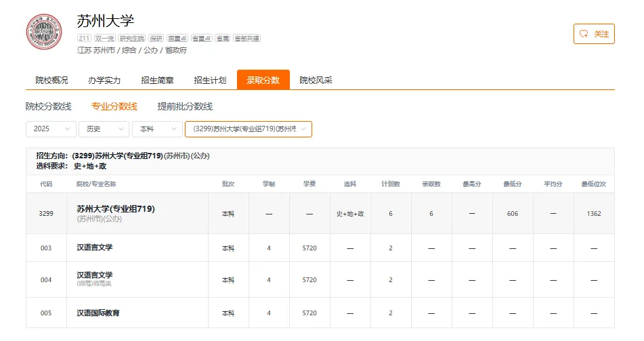Click code 005 cell
This screenshot has width=644, height=341.
coord(46,313)
